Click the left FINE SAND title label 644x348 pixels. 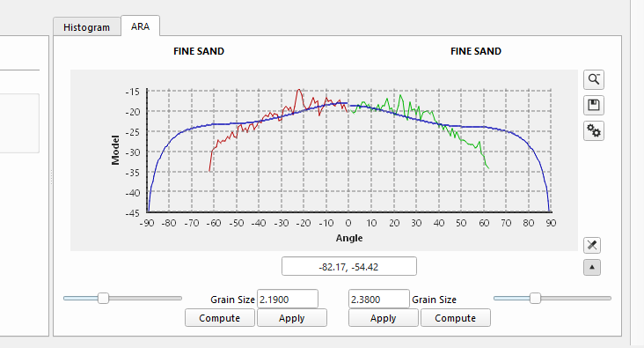[x=199, y=51]
